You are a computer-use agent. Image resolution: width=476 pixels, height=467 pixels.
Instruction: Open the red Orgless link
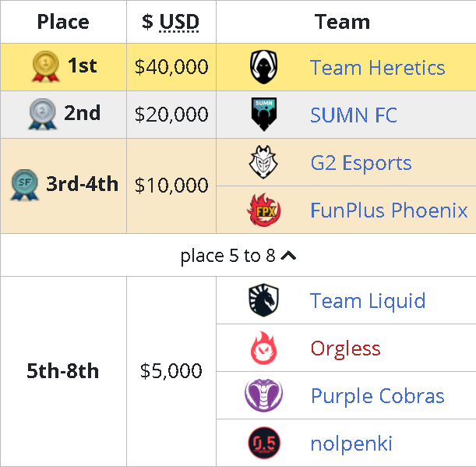coord(345,348)
